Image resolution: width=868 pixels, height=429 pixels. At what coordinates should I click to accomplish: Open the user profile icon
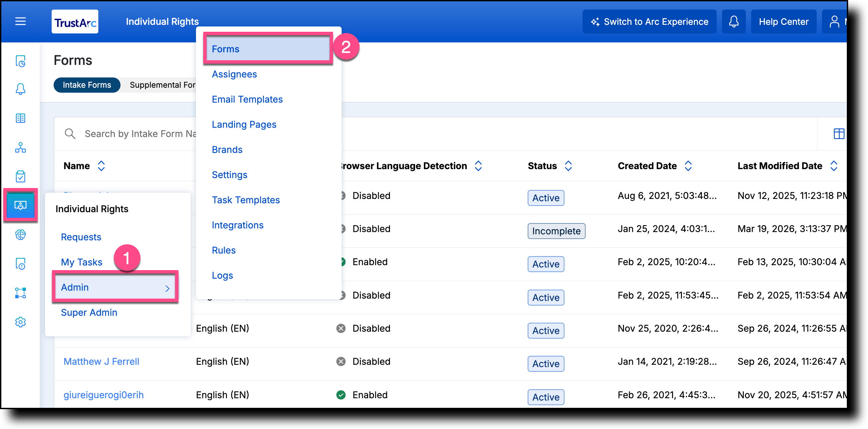coord(834,22)
